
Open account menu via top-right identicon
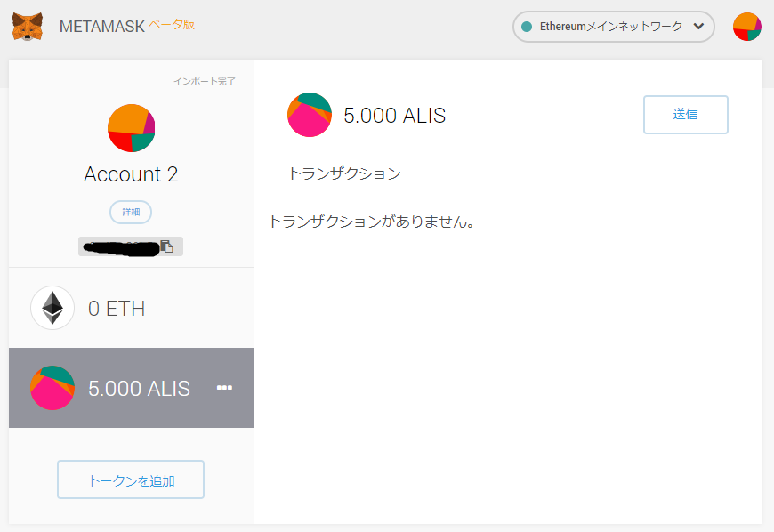click(746, 27)
